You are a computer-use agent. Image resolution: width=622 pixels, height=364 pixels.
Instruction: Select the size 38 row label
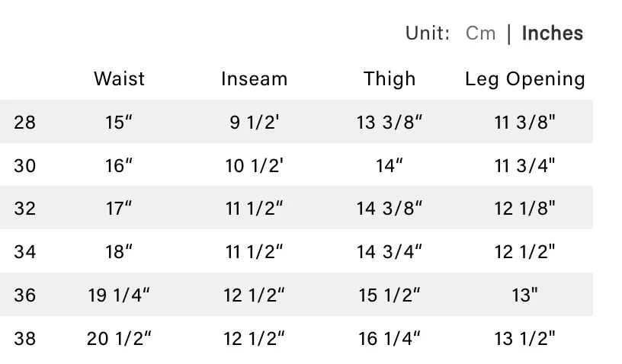tap(24, 339)
